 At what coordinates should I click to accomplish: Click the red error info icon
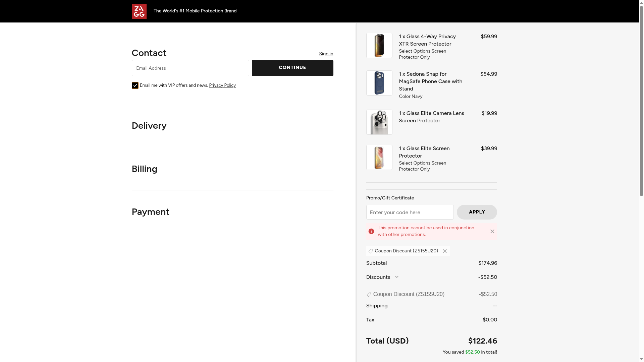371,231
